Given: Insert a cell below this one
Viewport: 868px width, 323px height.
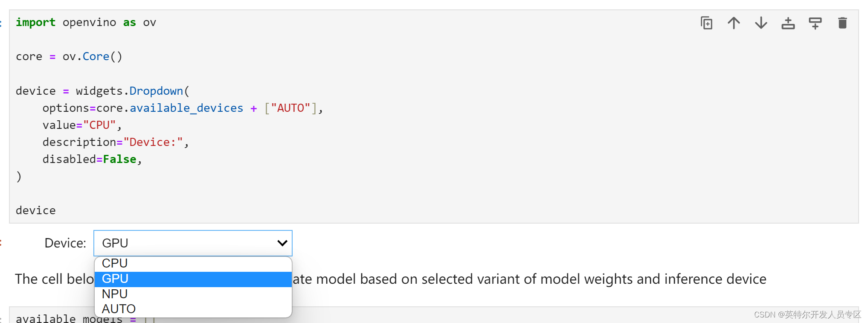Looking at the screenshot, I should 815,23.
